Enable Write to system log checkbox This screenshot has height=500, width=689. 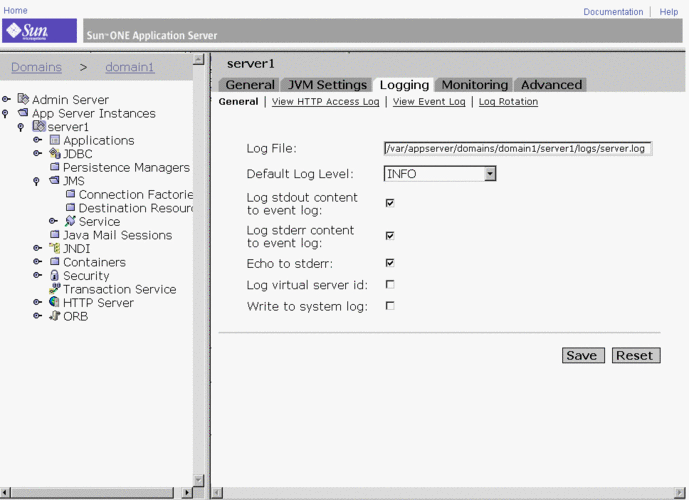[390, 305]
